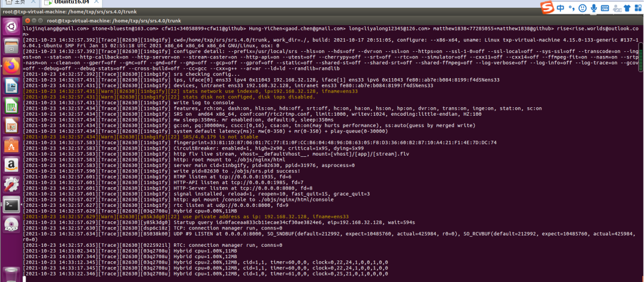This screenshot has width=644, height=282.
Task: Open LibreOffice Writer from dock
Action: 11,86
